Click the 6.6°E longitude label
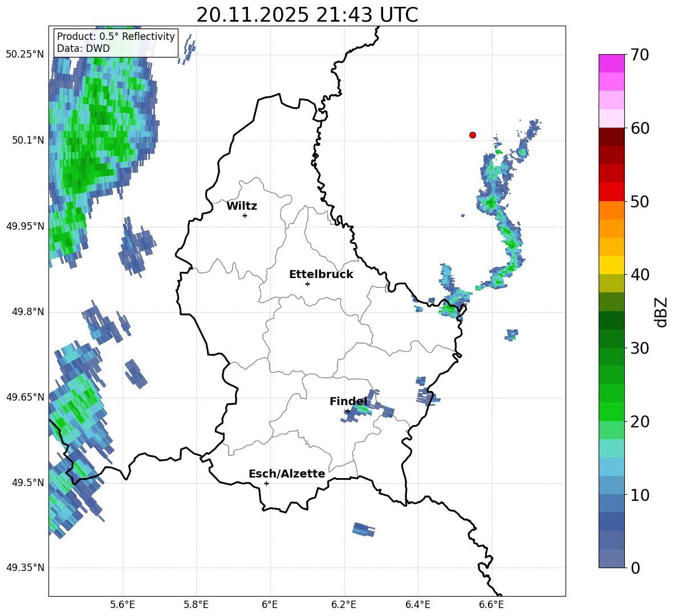This screenshot has width=675, height=616. click(491, 605)
